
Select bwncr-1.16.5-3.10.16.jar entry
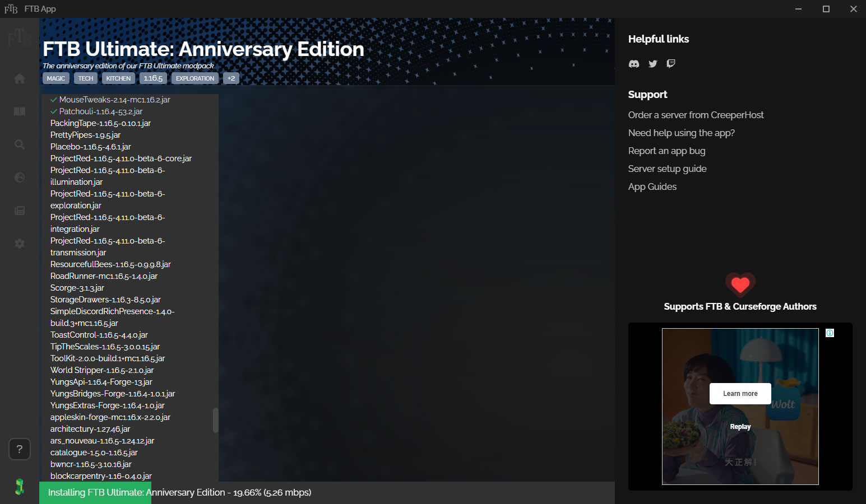tap(91, 464)
